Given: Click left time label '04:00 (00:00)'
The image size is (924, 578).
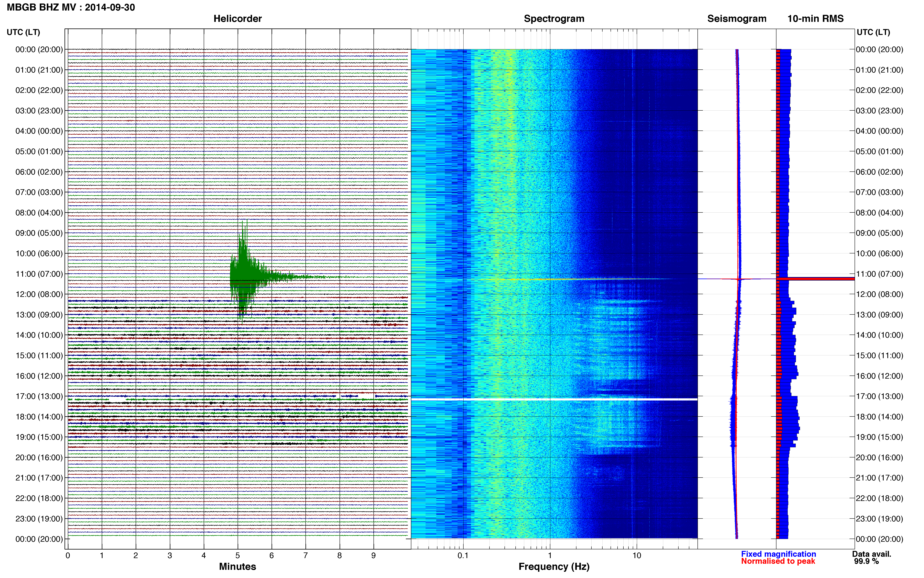Looking at the screenshot, I should coord(39,131).
